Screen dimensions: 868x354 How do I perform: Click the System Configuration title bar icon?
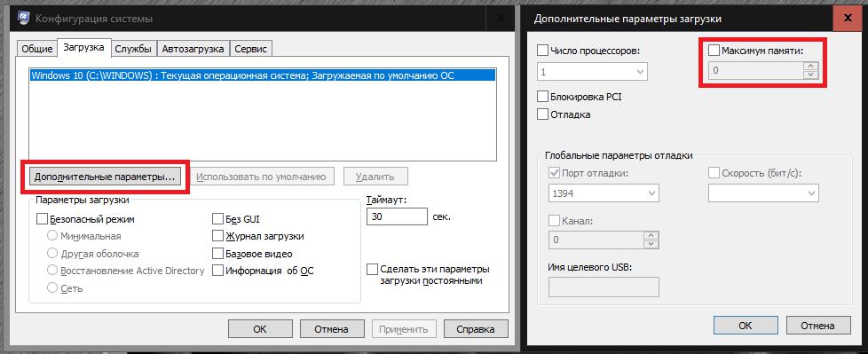click(x=23, y=19)
